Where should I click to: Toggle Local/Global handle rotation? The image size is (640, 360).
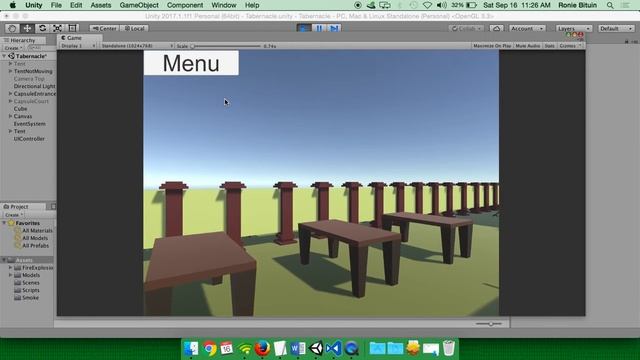(x=134, y=29)
